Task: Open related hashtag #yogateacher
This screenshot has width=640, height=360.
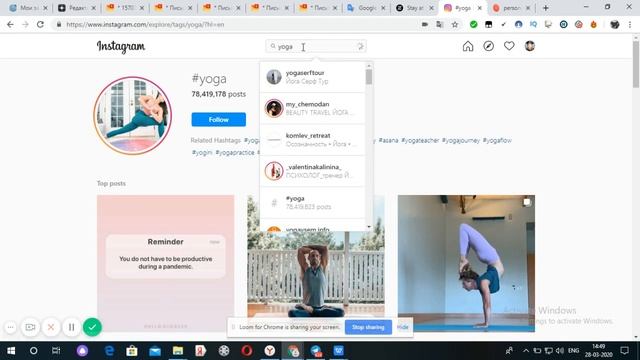Action: [x=420, y=140]
